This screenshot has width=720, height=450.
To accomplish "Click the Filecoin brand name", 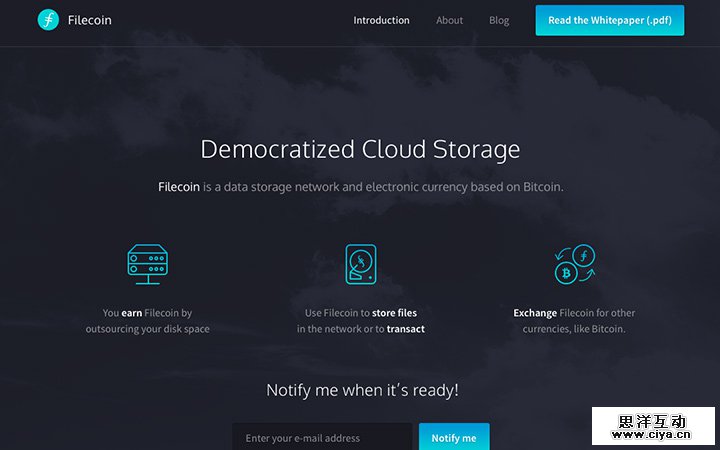I will pyautogui.click(x=90, y=20).
